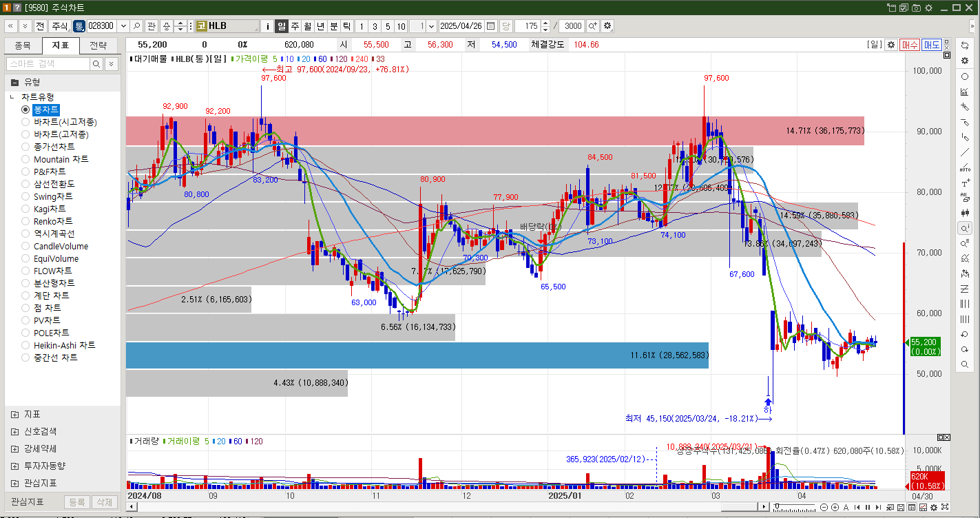Click the bar count field showing 175
This screenshot has height=518, width=980.
tap(527, 26)
